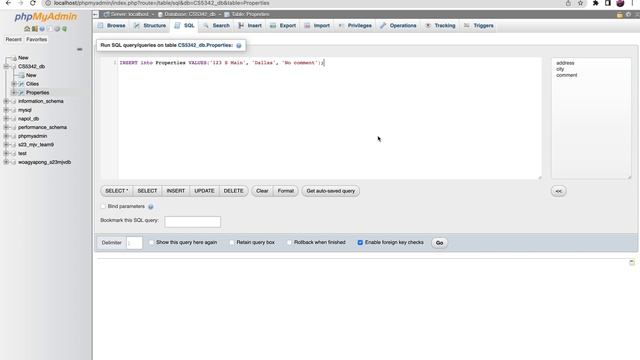Click the hide navigation panel arrow
Image resolution: width=640 pixels, height=360 pixels.
pyautogui.click(x=96, y=14)
